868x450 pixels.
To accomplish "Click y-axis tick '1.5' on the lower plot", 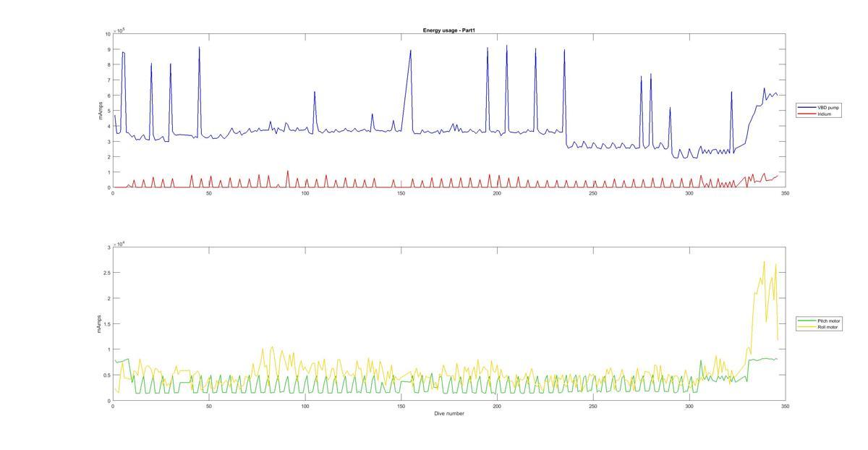I will (107, 324).
